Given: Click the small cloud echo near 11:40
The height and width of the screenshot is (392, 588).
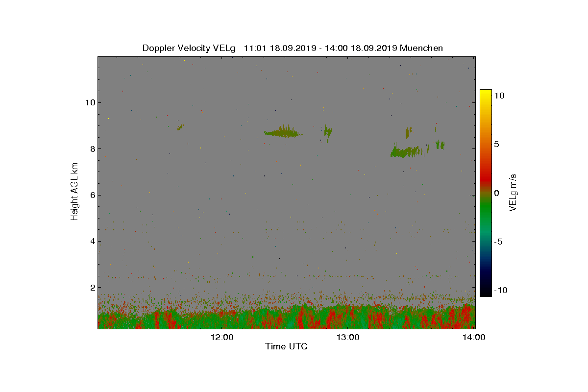Looking at the screenshot, I should (x=180, y=126).
